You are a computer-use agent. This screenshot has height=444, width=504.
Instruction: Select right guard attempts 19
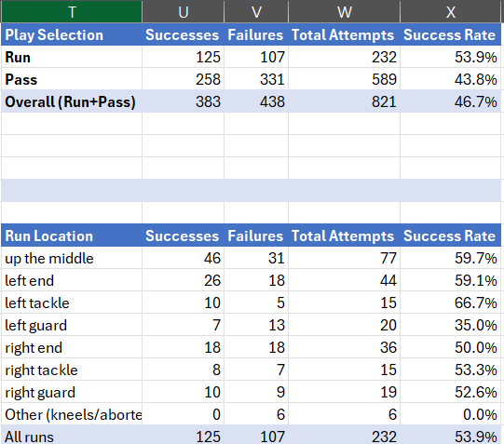coord(345,392)
